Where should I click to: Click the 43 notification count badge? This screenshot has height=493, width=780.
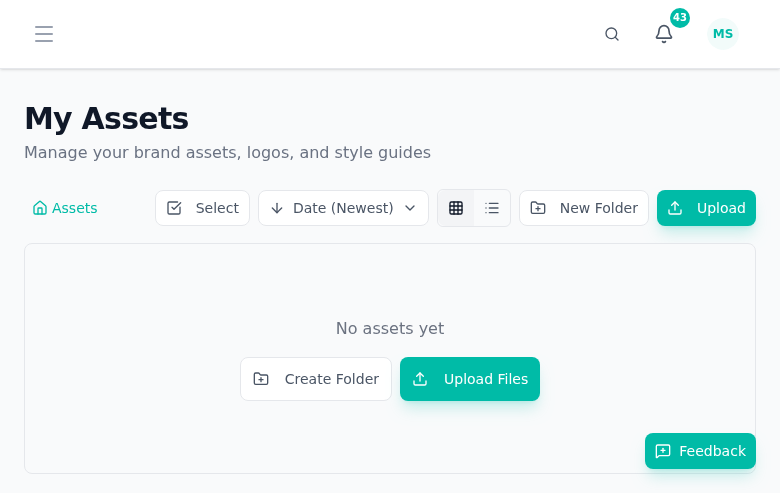pyautogui.click(x=680, y=18)
